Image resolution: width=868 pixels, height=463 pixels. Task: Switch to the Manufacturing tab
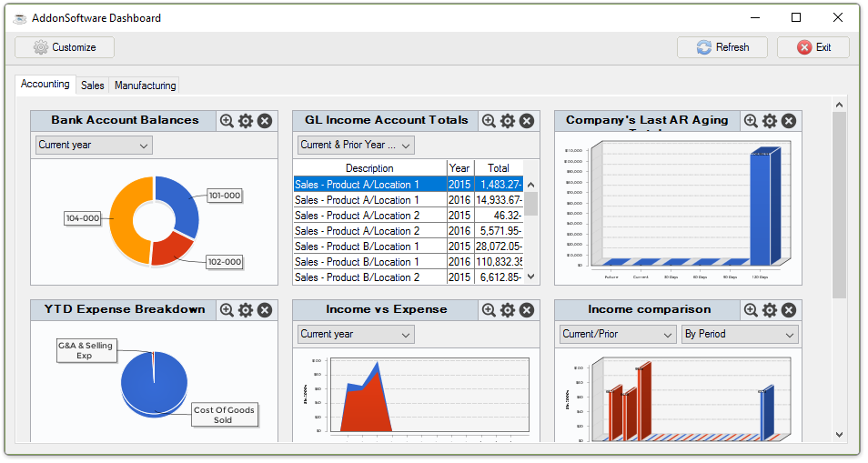click(x=145, y=86)
